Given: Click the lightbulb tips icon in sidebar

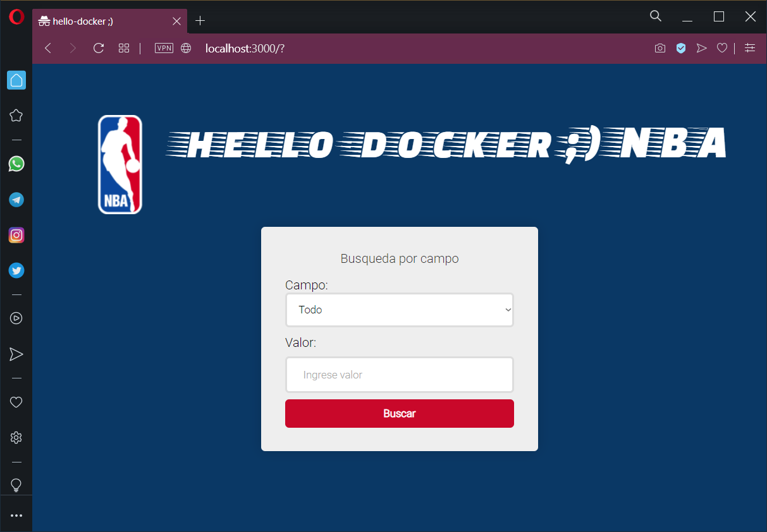Looking at the screenshot, I should 16,485.
